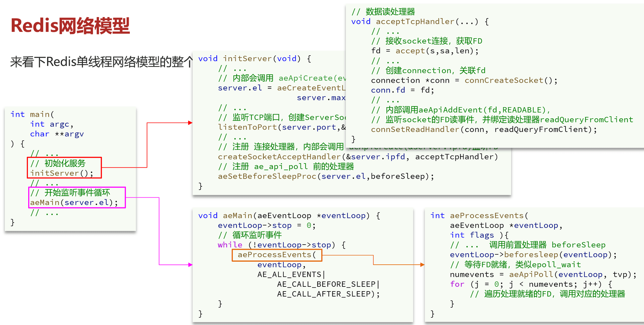The width and height of the screenshot is (644, 325).
Task: Select comment "// 遍历处理就绪的FD，调用对应的处理器"
Action: (547, 294)
